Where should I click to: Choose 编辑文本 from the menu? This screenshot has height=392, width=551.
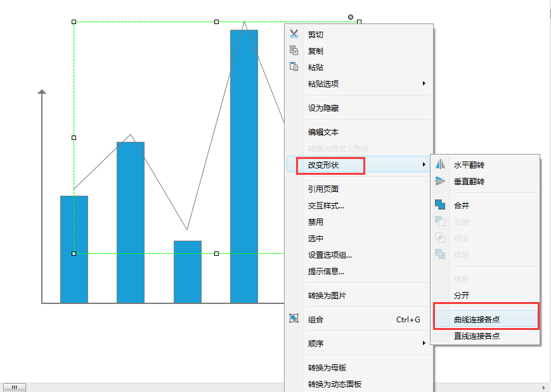(x=359, y=132)
